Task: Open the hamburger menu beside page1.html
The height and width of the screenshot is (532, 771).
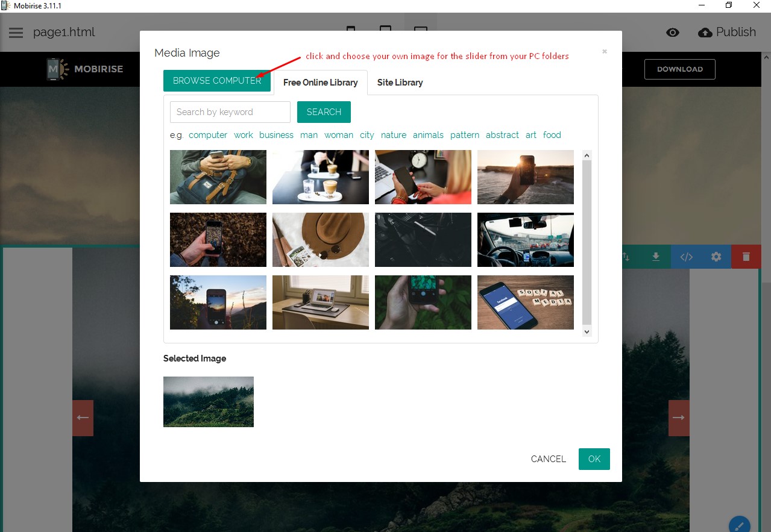Action: tap(16, 33)
